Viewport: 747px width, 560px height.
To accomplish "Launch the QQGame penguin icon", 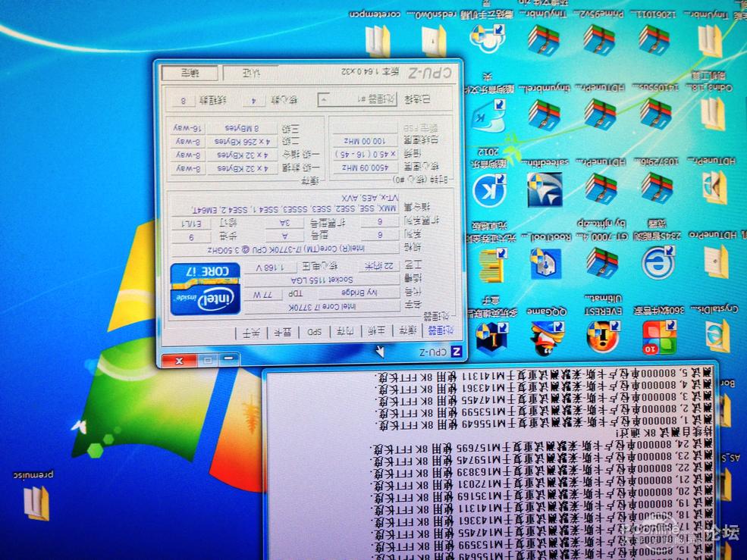I will 547,338.
